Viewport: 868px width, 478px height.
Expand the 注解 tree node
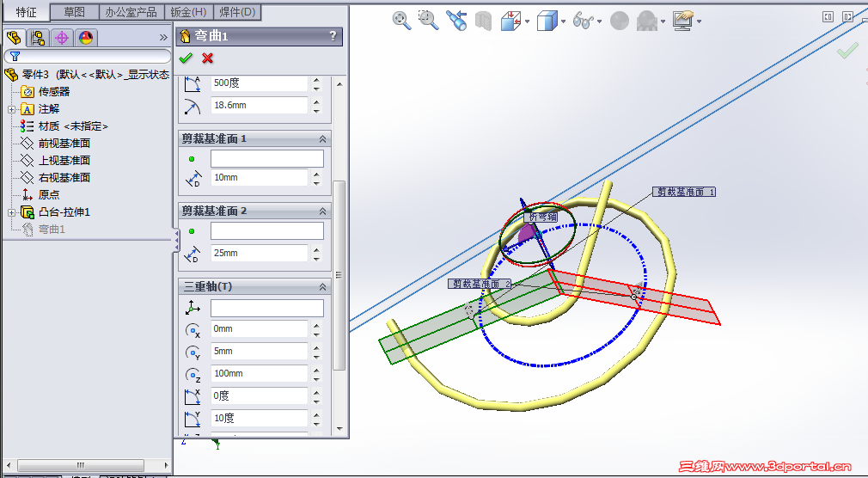point(12,110)
